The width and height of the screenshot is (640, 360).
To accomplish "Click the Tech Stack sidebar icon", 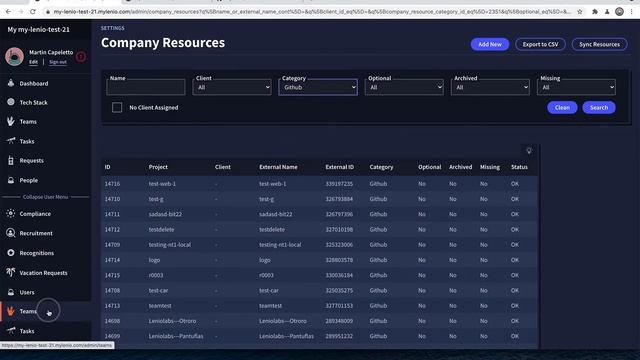I will pos(11,102).
